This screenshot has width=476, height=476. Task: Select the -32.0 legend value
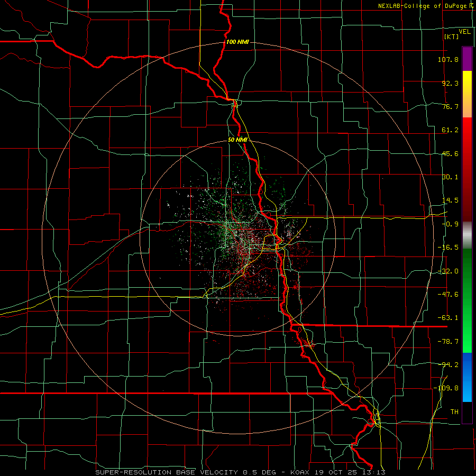tap(448, 271)
